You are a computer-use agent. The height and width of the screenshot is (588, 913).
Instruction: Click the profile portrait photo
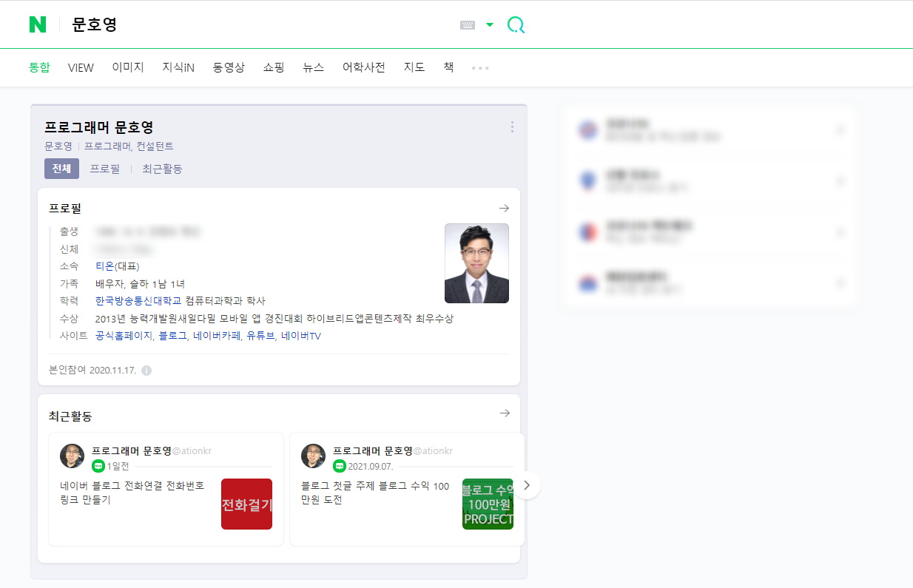tap(476, 263)
